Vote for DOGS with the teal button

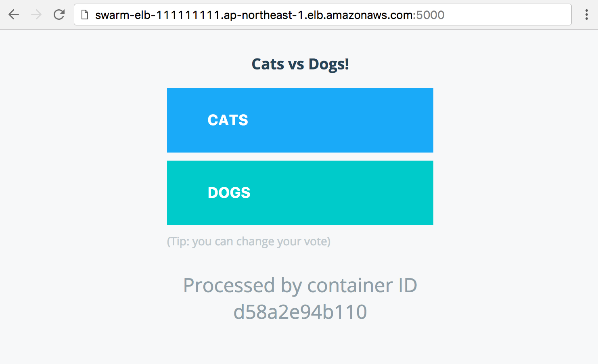[300, 193]
